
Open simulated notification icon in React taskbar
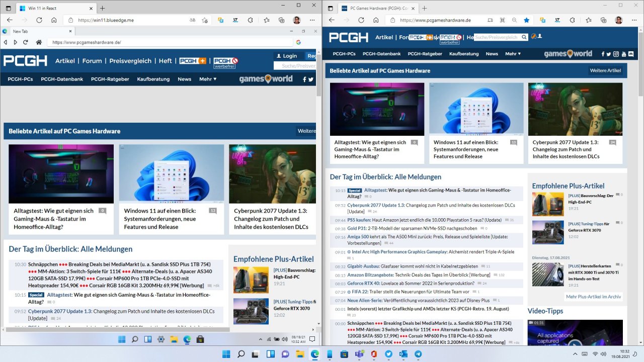click(312, 339)
